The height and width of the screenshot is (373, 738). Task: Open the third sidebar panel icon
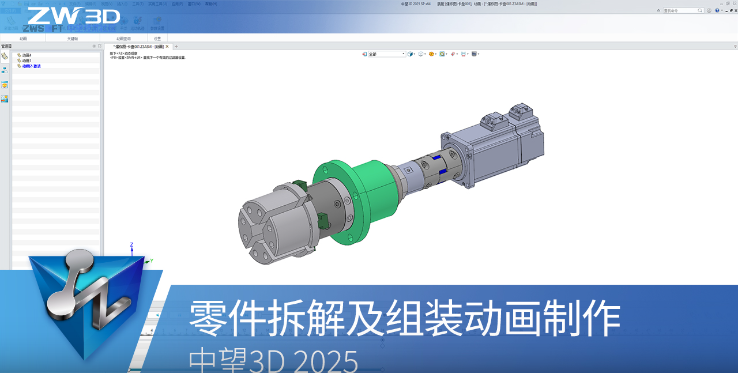coord(5,85)
